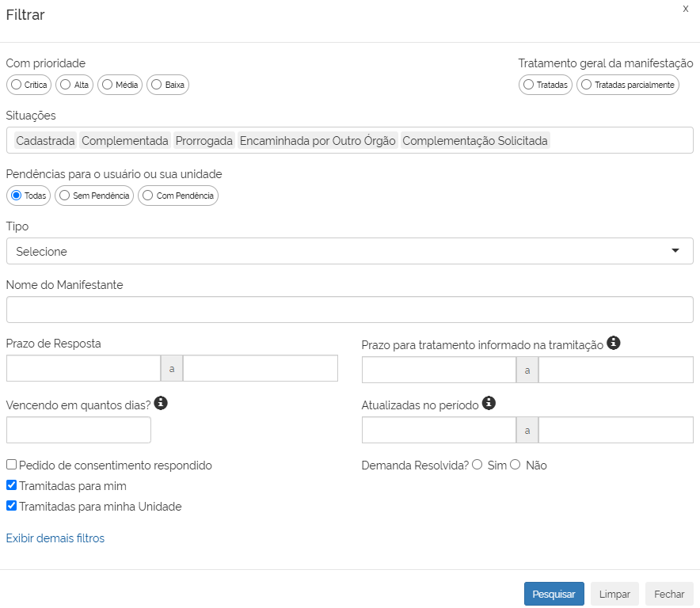Viewport: 700px width, 608px height.
Task: Click the Vencendo em quantos dias input
Action: pos(78,430)
